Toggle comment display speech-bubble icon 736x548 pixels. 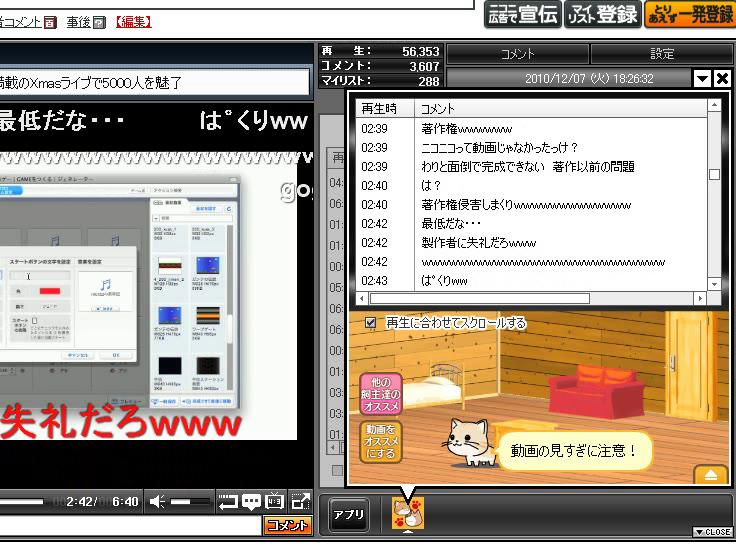[x=251, y=502]
